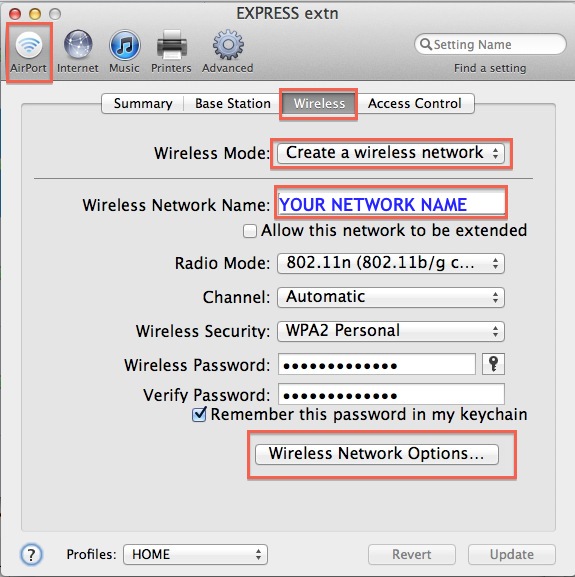Click the password key assistant icon
Image resolution: width=575 pixels, height=577 pixels.
click(x=493, y=364)
